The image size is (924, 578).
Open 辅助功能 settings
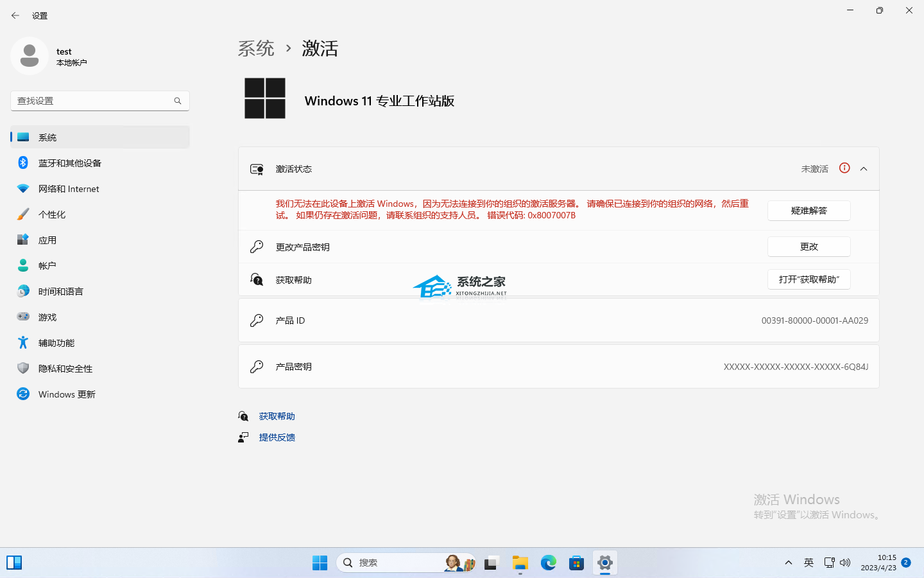(x=100, y=342)
